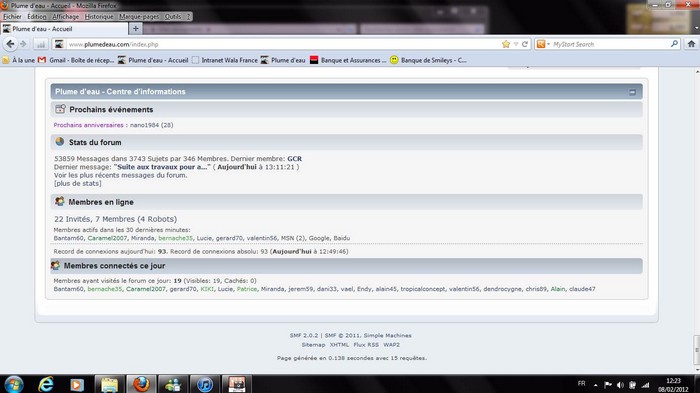Open the Gmail bookmark in bookmarks bar
Screen dimensions: 700x393
coord(76,60)
